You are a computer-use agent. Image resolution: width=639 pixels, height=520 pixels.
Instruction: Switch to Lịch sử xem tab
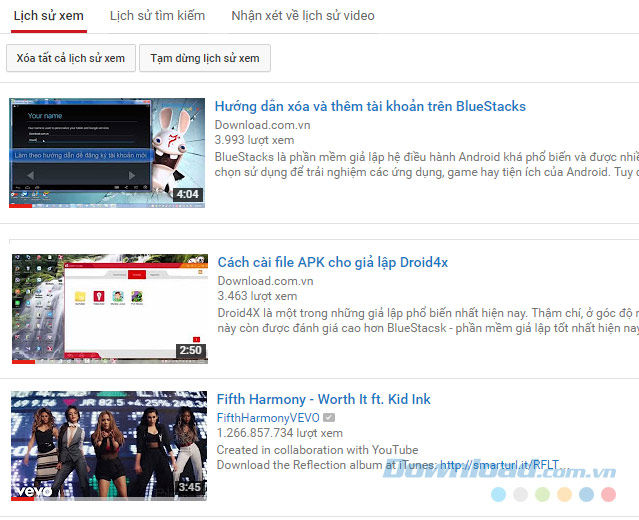pyautogui.click(x=48, y=16)
